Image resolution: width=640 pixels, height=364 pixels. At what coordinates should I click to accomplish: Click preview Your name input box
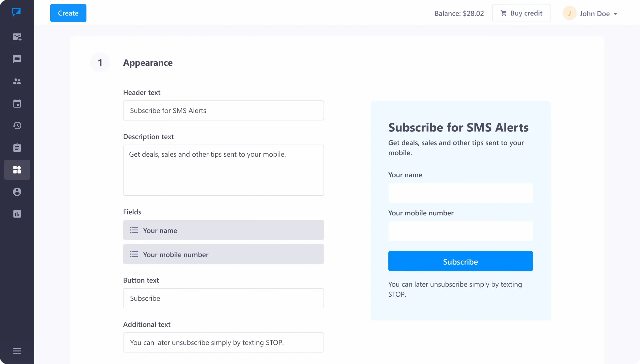point(460,193)
